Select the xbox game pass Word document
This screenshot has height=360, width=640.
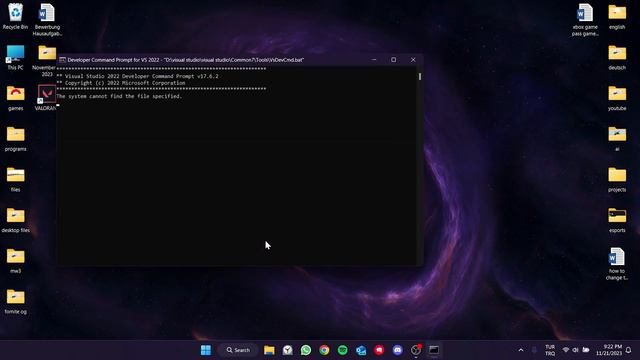[585, 19]
